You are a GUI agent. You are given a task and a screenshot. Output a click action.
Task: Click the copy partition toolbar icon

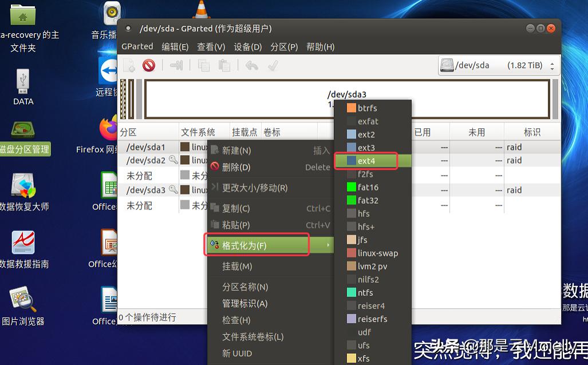click(x=203, y=65)
